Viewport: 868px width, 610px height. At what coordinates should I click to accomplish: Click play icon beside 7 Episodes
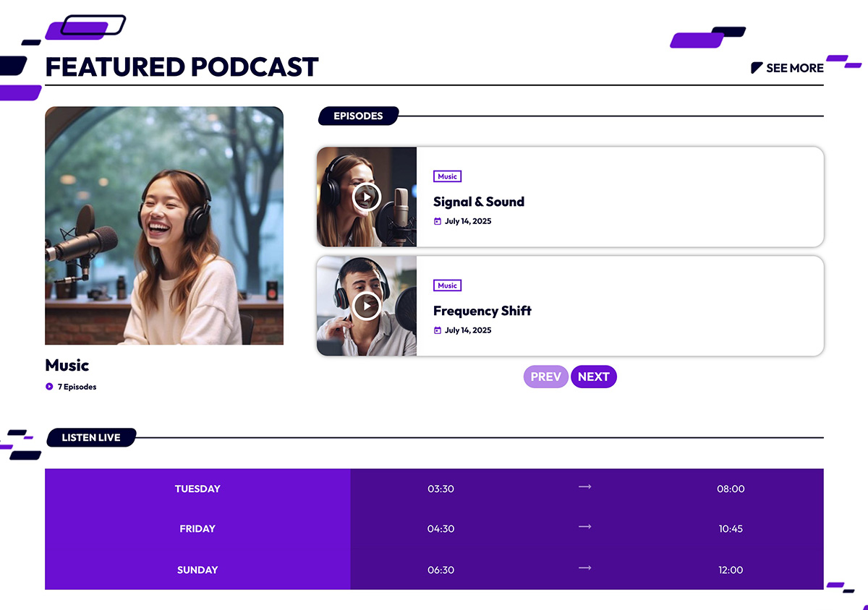coord(49,387)
